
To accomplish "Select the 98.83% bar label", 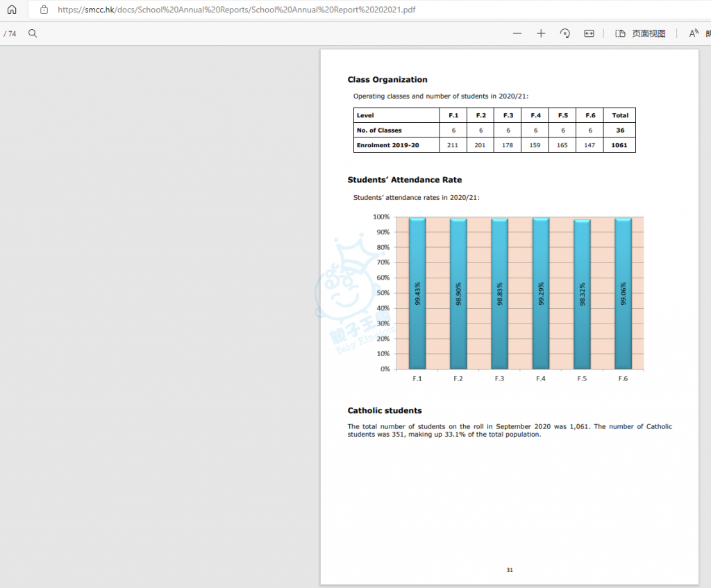I will tap(500, 294).
